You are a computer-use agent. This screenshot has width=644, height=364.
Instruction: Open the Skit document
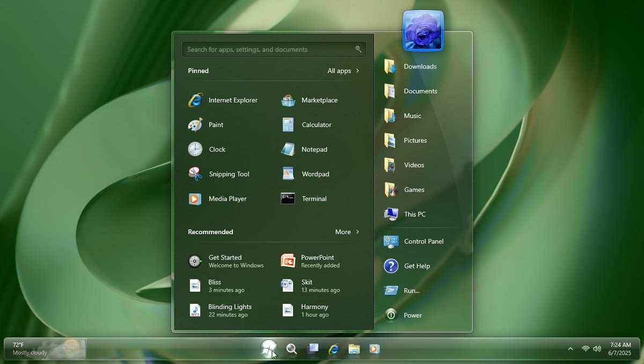pos(310,286)
